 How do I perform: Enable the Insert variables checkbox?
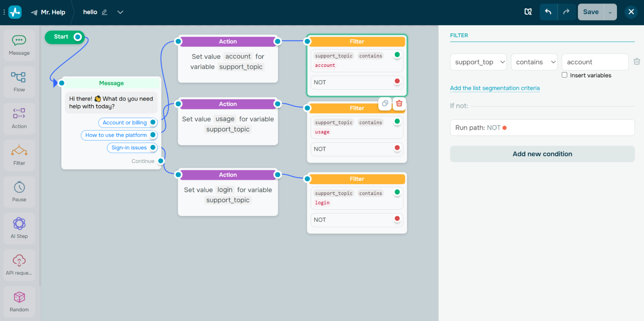pyautogui.click(x=564, y=74)
